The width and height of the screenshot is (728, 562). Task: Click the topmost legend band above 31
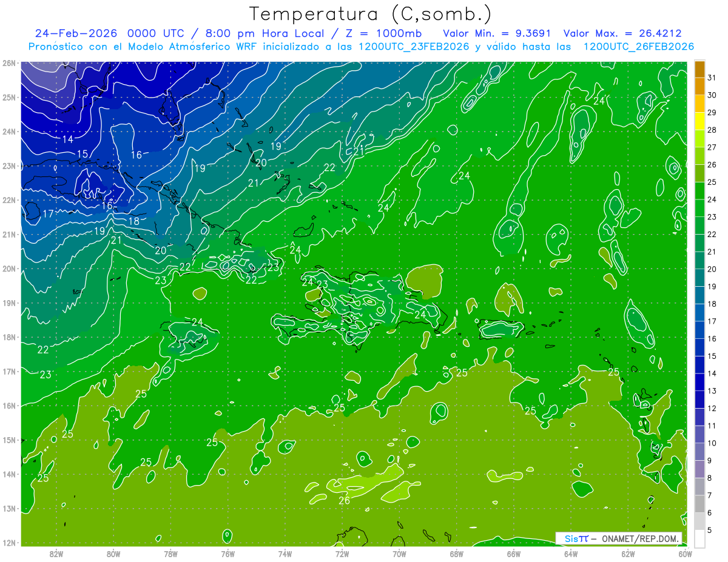click(699, 69)
